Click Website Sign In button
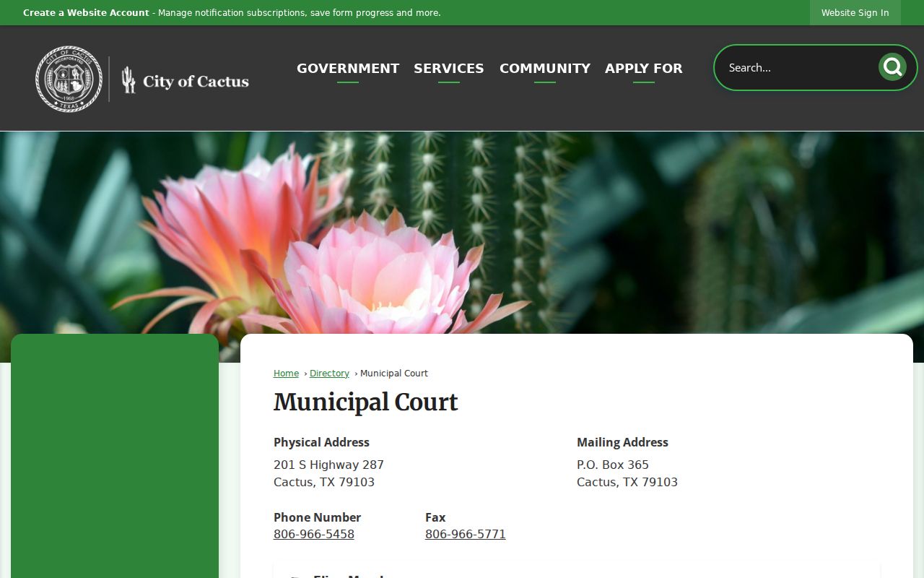 click(x=855, y=12)
